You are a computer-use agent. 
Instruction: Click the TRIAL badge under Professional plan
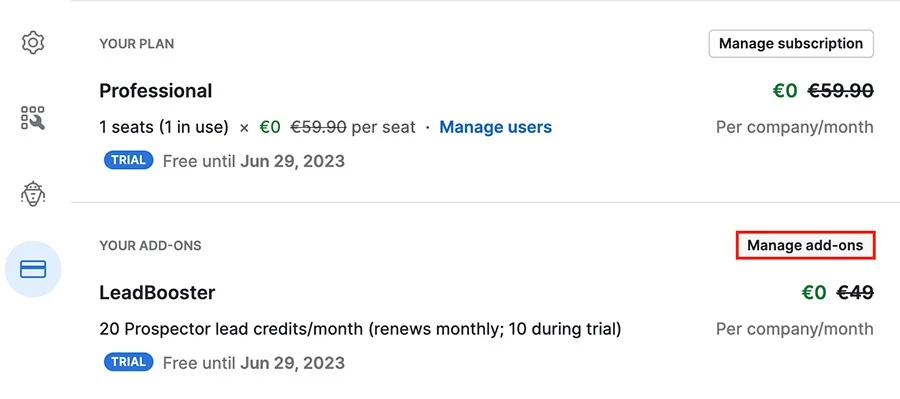tap(129, 160)
